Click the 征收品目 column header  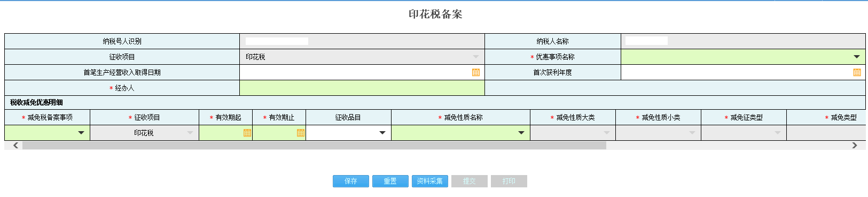[348, 117]
